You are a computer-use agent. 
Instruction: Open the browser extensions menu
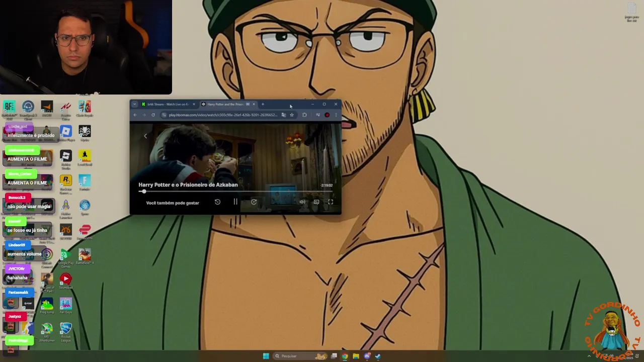pos(304,115)
